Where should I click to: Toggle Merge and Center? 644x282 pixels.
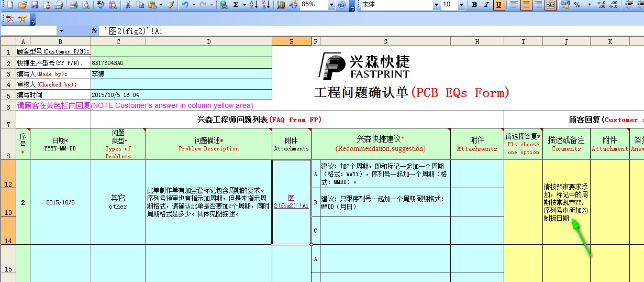550,5
